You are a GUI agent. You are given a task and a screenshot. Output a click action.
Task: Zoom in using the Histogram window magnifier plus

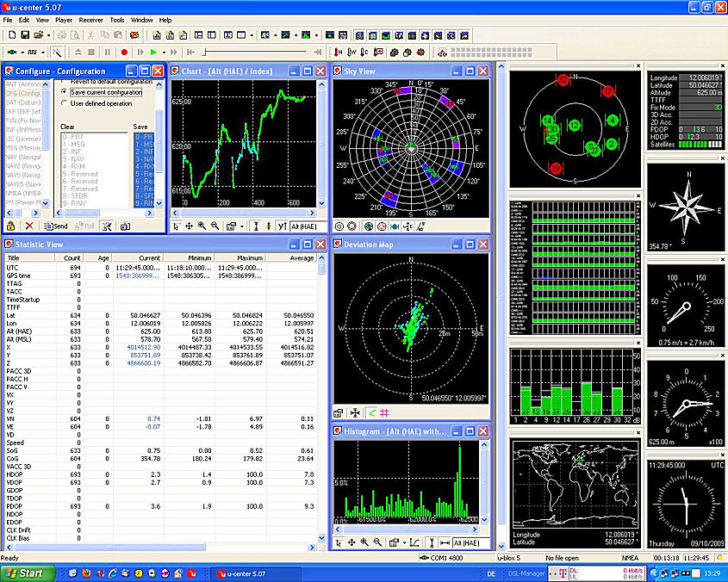pos(364,542)
